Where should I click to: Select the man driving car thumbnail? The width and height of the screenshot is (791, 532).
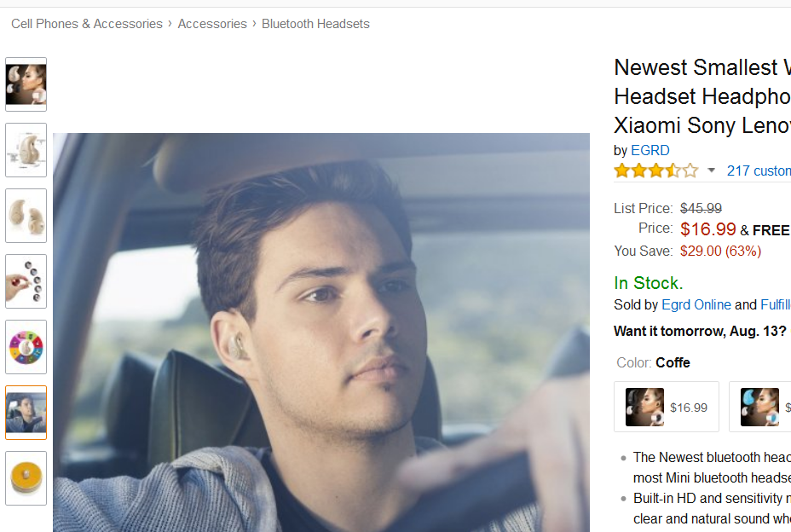click(x=26, y=413)
